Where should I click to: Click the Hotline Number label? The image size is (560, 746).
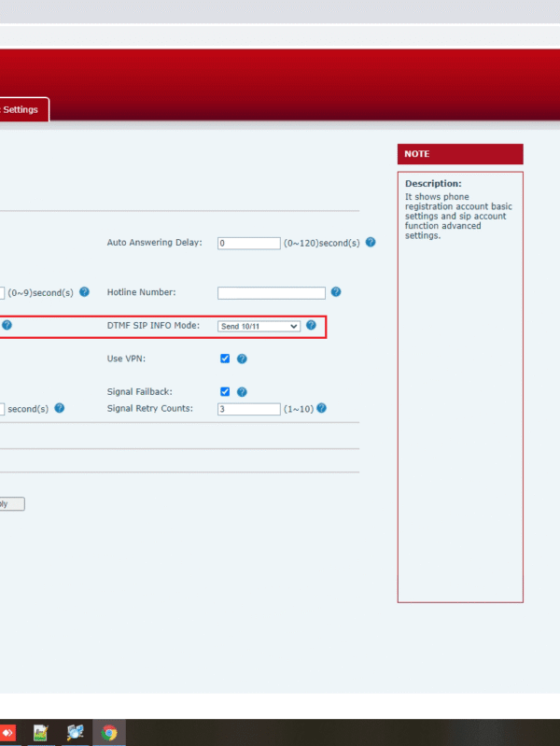141,292
